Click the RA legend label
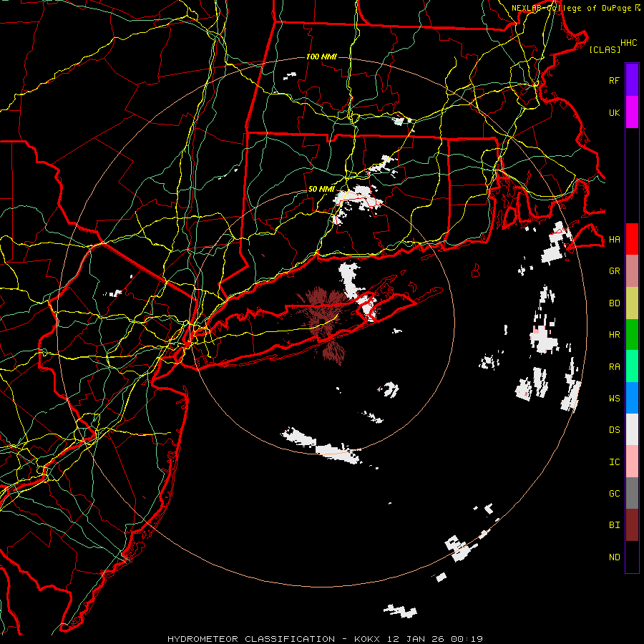The height and width of the screenshot is (644, 644). (x=614, y=366)
